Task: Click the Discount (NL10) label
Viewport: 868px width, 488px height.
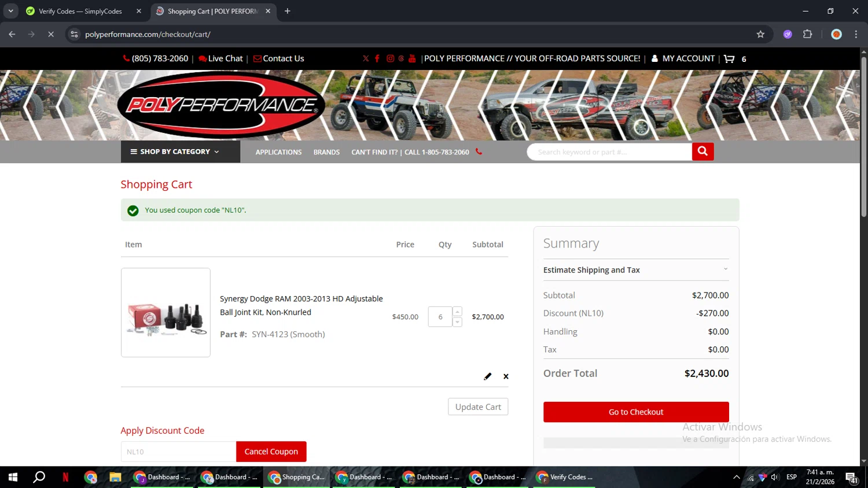Action: [x=573, y=313]
